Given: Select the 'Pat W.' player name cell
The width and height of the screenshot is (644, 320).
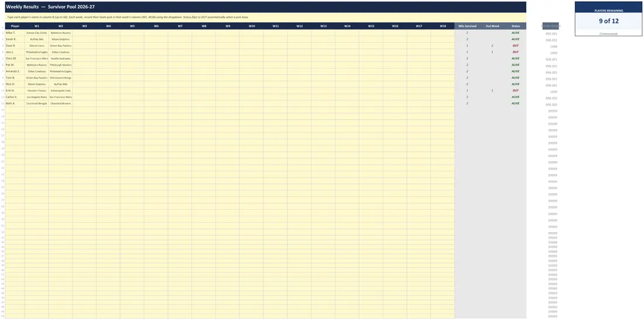Looking at the screenshot, I should point(15,65).
